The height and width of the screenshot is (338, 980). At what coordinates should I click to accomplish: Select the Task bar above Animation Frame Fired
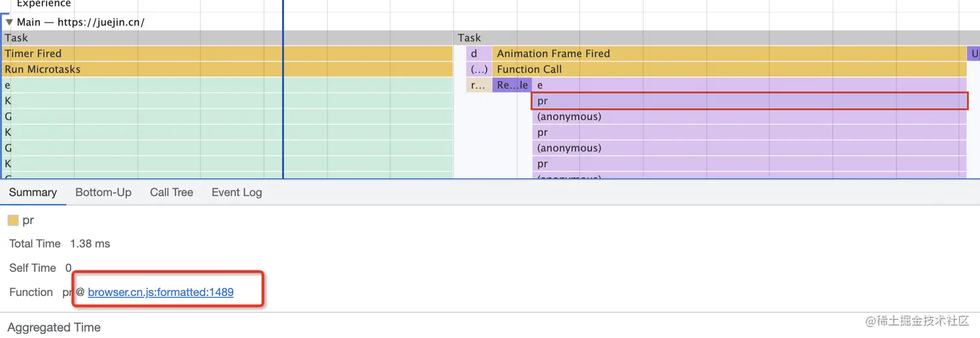pos(713,38)
